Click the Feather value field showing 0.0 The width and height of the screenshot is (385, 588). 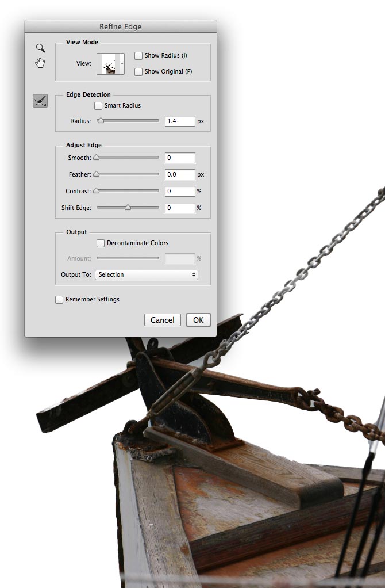(x=180, y=174)
